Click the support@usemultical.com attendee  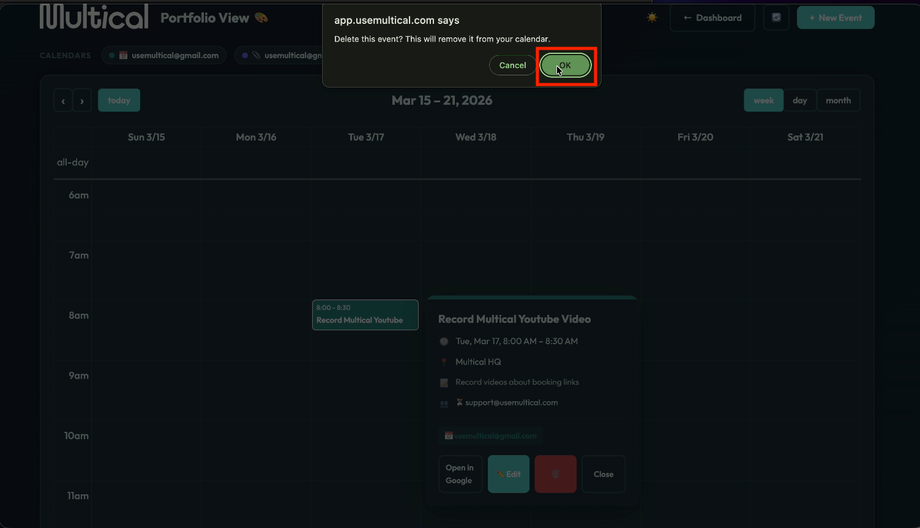[512, 402]
